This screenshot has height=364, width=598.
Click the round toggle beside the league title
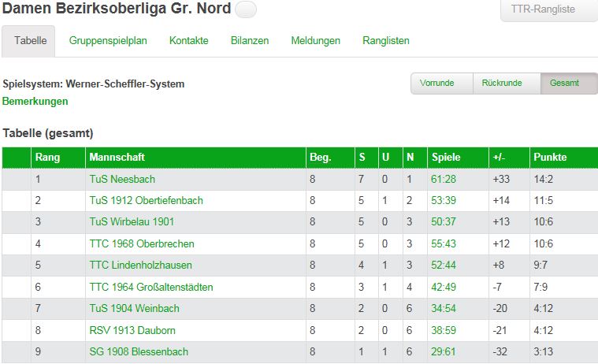pyautogui.click(x=246, y=9)
